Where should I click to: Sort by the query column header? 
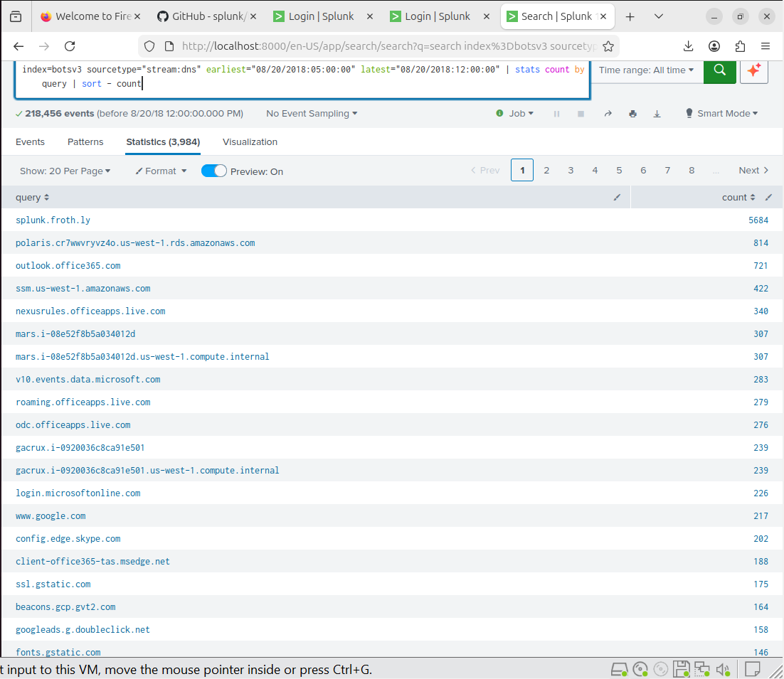click(33, 198)
